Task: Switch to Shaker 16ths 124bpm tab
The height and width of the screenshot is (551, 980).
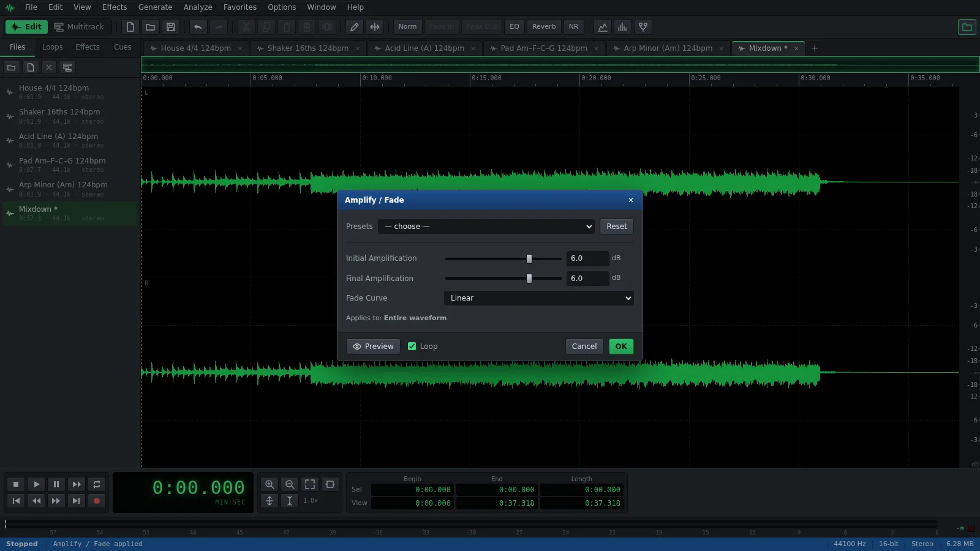Action: point(307,48)
